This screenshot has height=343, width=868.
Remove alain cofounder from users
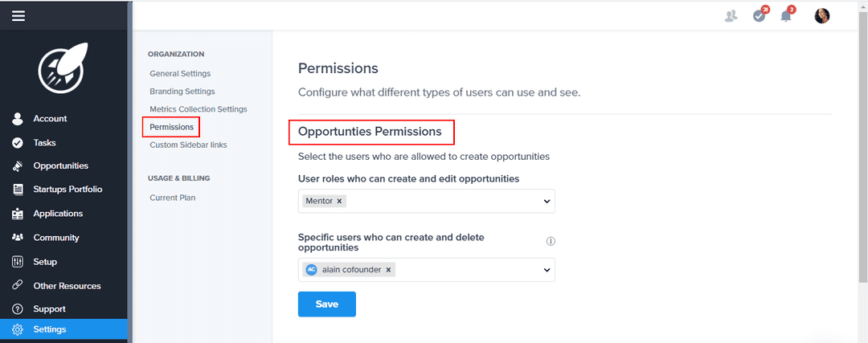click(389, 270)
